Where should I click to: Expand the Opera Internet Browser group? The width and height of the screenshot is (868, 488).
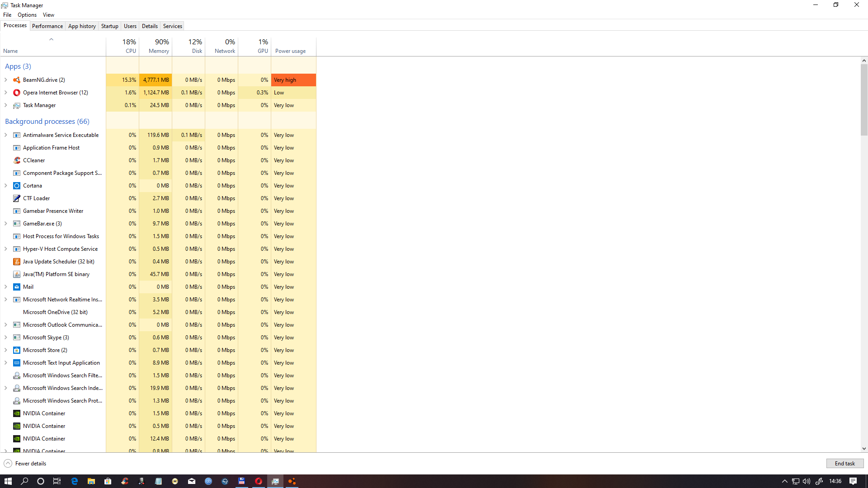[x=6, y=93]
